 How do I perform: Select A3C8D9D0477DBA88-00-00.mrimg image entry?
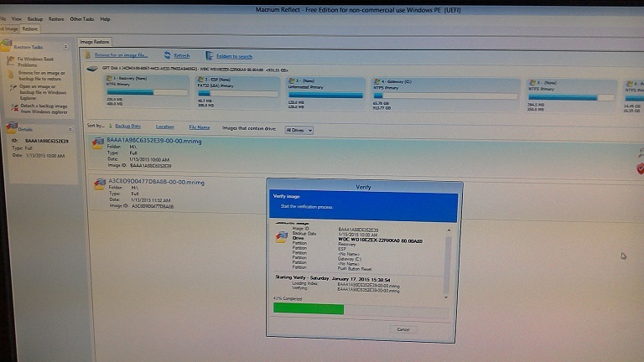(x=178, y=194)
